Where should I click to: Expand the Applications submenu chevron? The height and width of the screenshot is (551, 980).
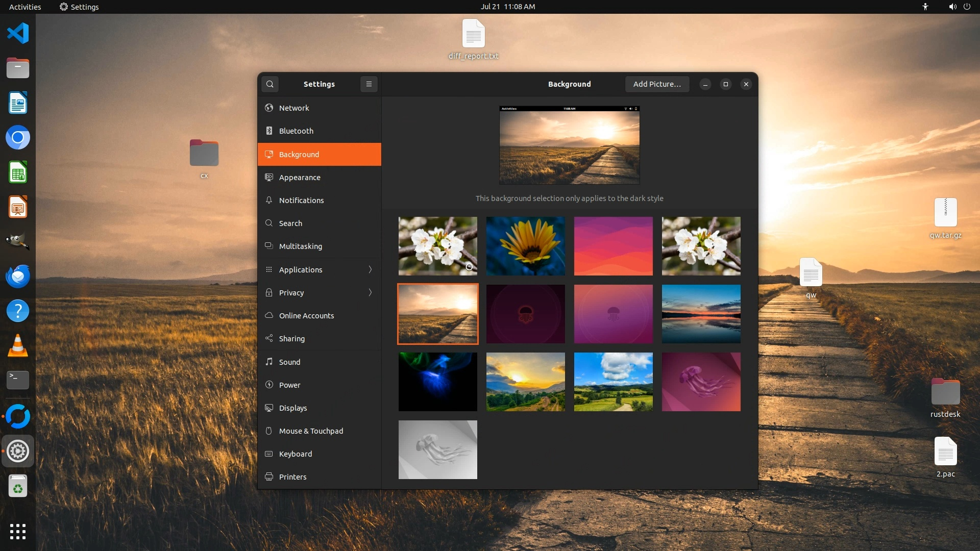(370, 270)
